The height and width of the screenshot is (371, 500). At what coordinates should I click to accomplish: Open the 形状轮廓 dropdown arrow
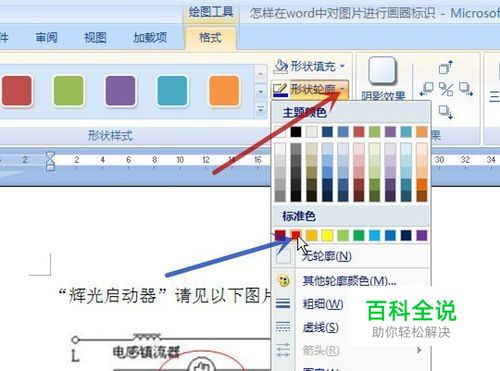point(343,89)
